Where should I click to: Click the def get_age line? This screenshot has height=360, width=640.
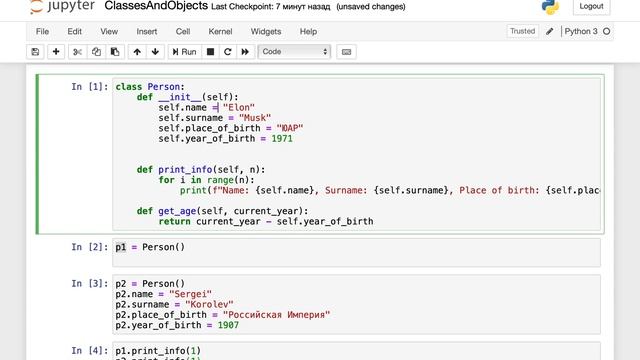coord(222,211)
